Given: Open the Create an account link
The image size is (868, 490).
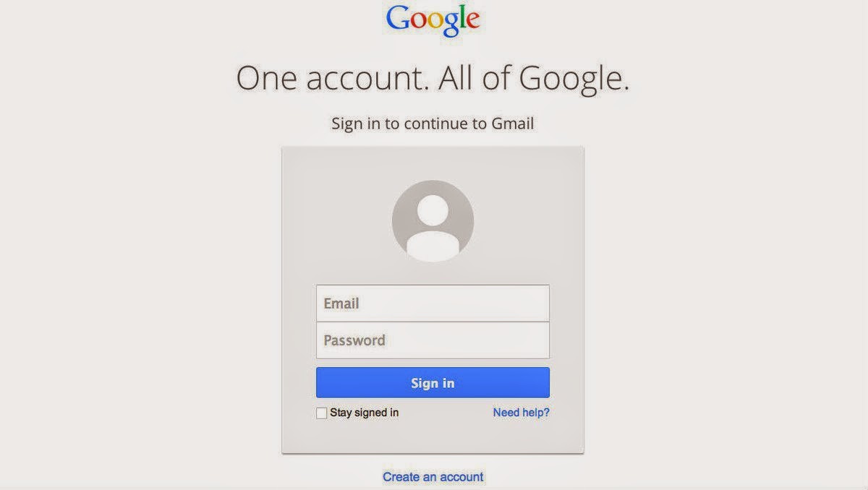Looking at the screenshot, I should coord(433,477).
